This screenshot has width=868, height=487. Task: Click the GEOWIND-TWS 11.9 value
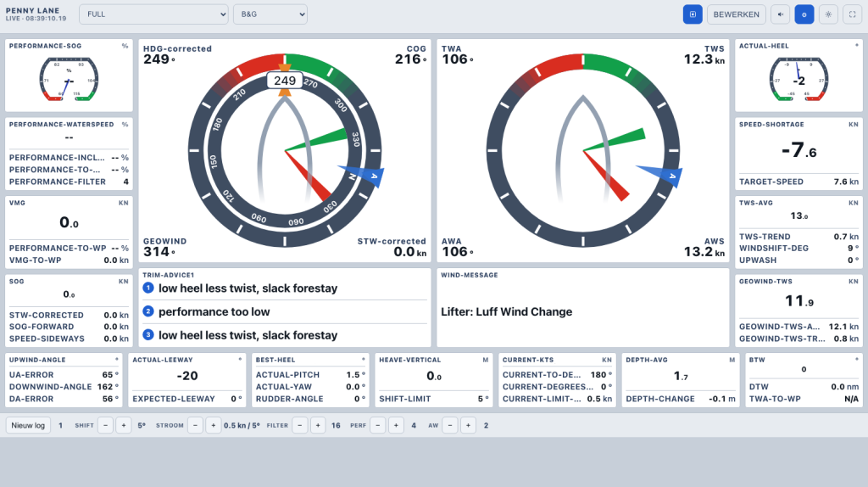[x=798, y=301]
